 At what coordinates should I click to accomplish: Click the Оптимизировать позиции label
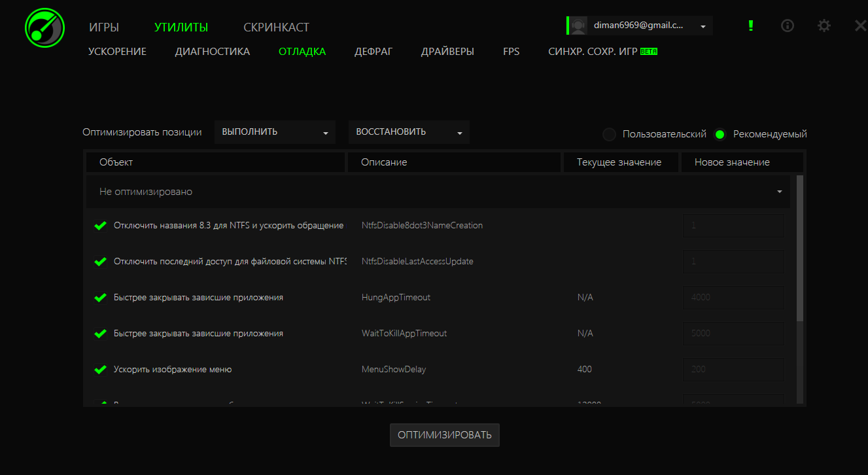[142, 132]
